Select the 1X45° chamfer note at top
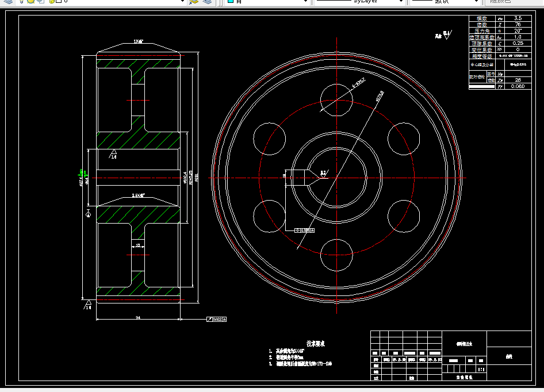Screen dimensions: 544x392 pos(139,41)
